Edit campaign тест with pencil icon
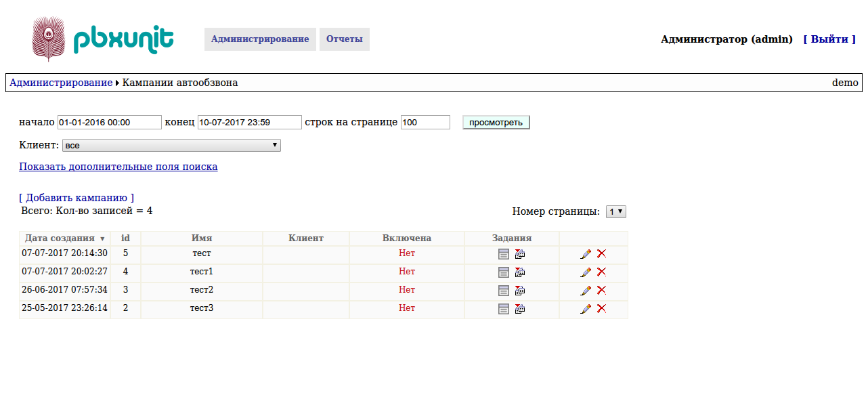The height and width of the screenshot is (397, 868). pos(586,254)
